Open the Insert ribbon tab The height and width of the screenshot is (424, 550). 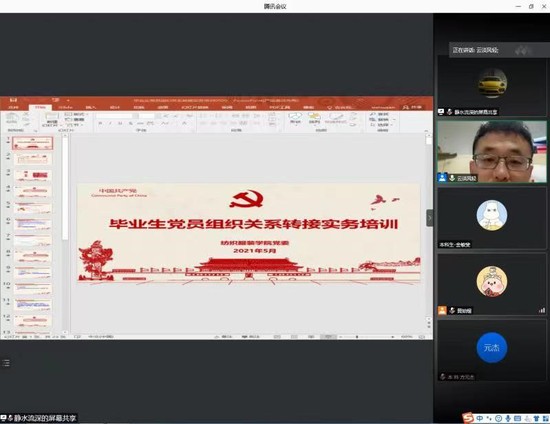(x=90, y=107)
